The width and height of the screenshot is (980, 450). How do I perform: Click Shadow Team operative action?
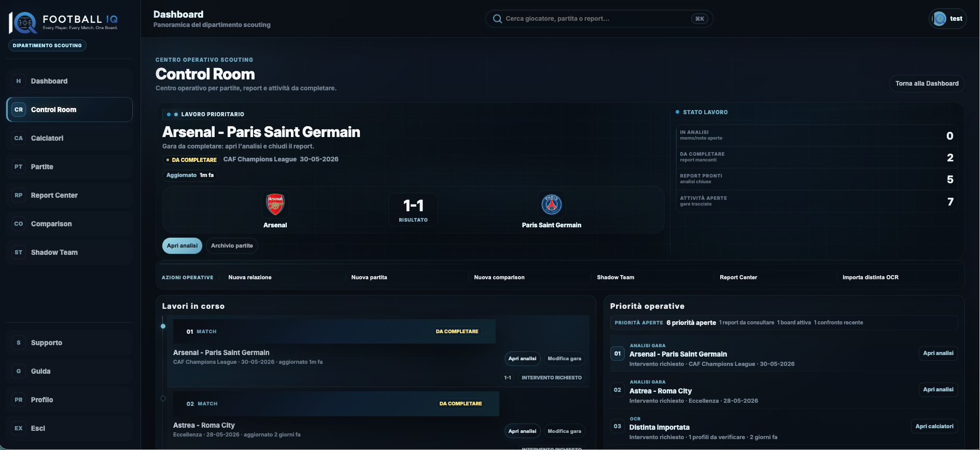(x=653, y=277)
